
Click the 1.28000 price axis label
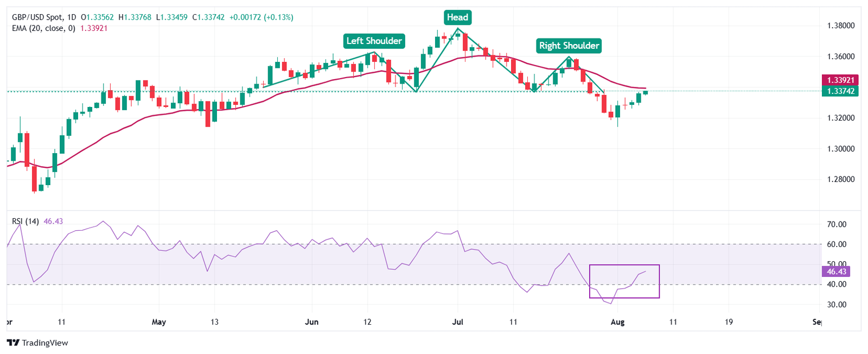(x=840, y=179)
